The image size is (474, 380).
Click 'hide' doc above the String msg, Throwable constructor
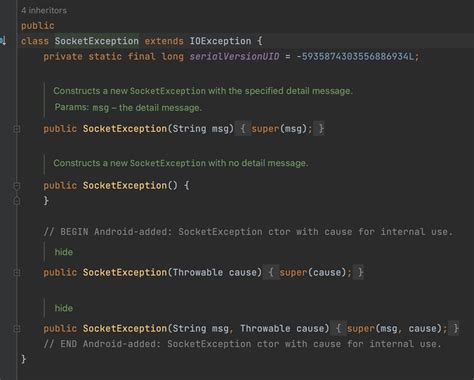[64, 308]
